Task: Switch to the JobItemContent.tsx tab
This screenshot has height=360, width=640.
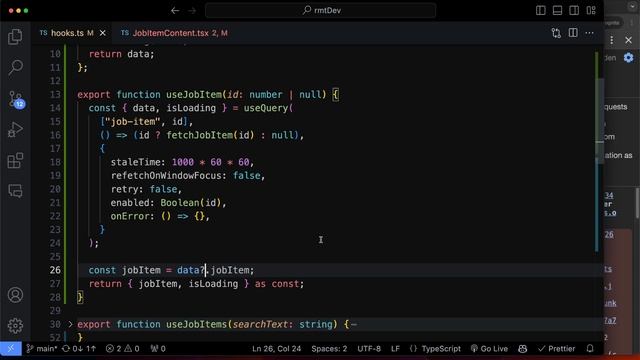Action: tap(174, 33)
